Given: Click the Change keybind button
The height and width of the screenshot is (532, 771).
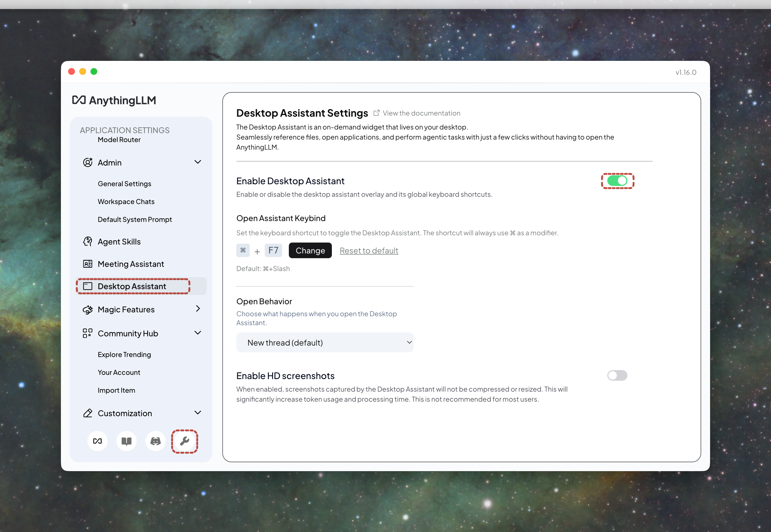Looking at the screenshot, I should tap(310, 250).
